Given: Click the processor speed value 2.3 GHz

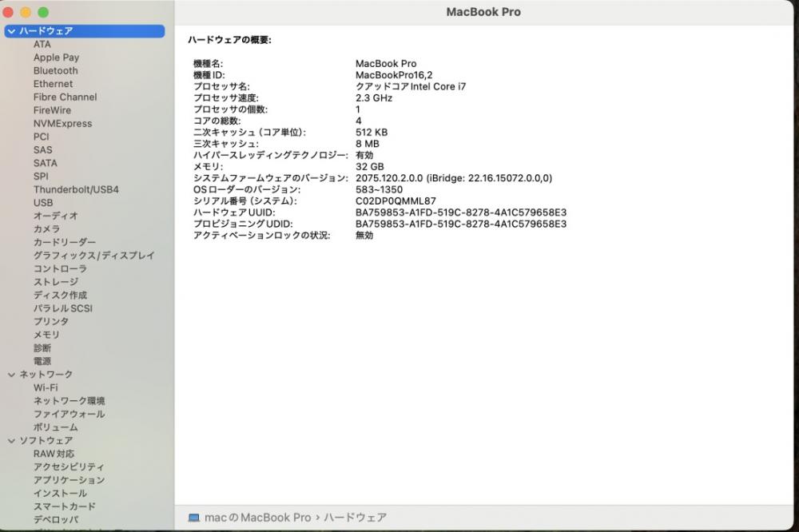Looking at the screenshot, I should point(374,97).
